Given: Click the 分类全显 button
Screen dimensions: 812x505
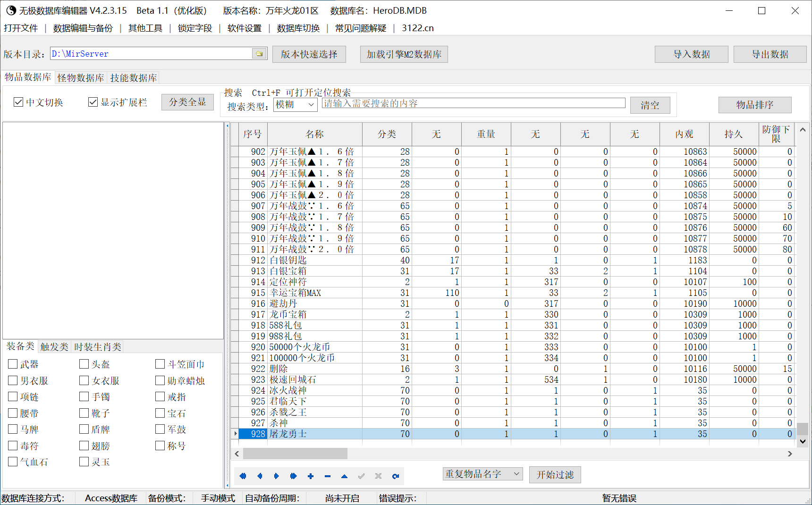Looking at the screenshot, I should (x=187, y=102).
